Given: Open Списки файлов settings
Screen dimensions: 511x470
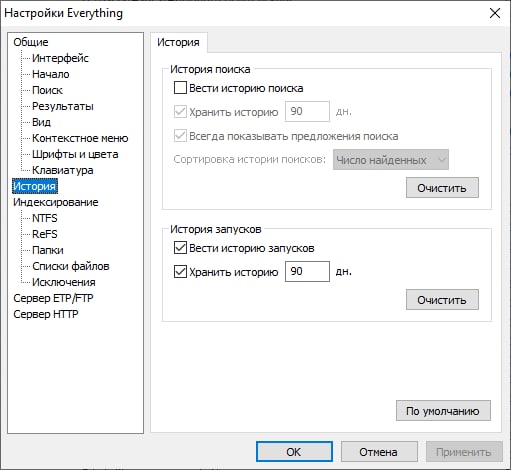Looking at the screenshot, I should point(71,266).
